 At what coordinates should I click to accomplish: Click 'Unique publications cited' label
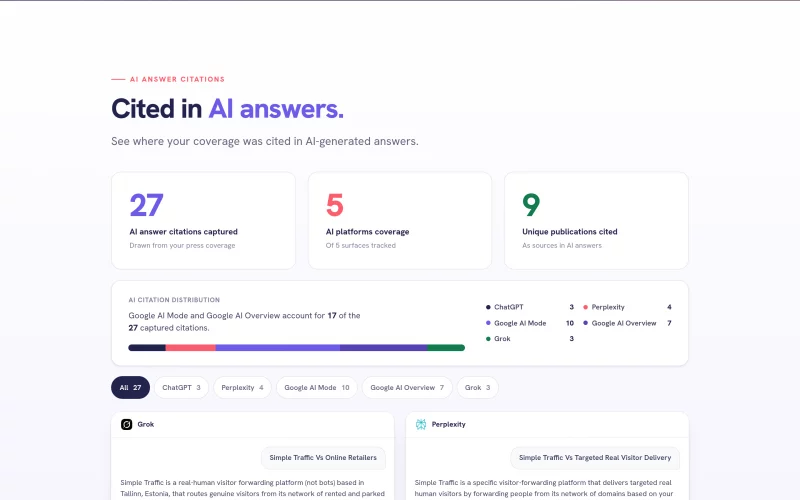pyautogui.click(x=570, y=232)
